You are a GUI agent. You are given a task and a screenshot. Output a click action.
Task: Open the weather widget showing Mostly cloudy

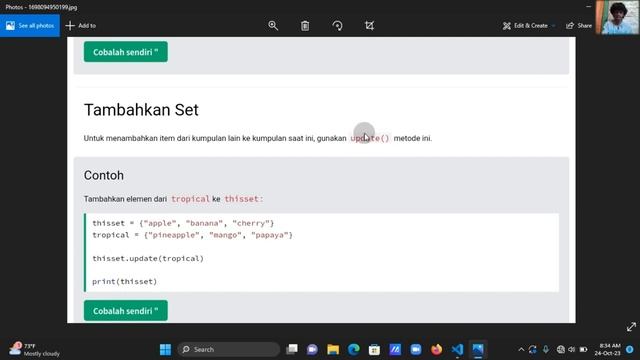coord(35,349)
